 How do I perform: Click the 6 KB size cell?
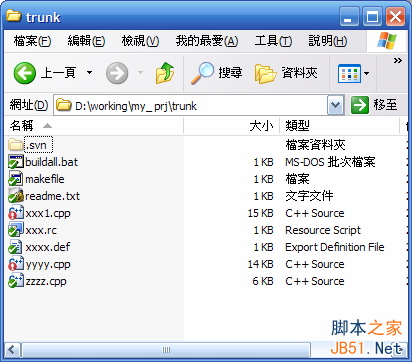263,281
